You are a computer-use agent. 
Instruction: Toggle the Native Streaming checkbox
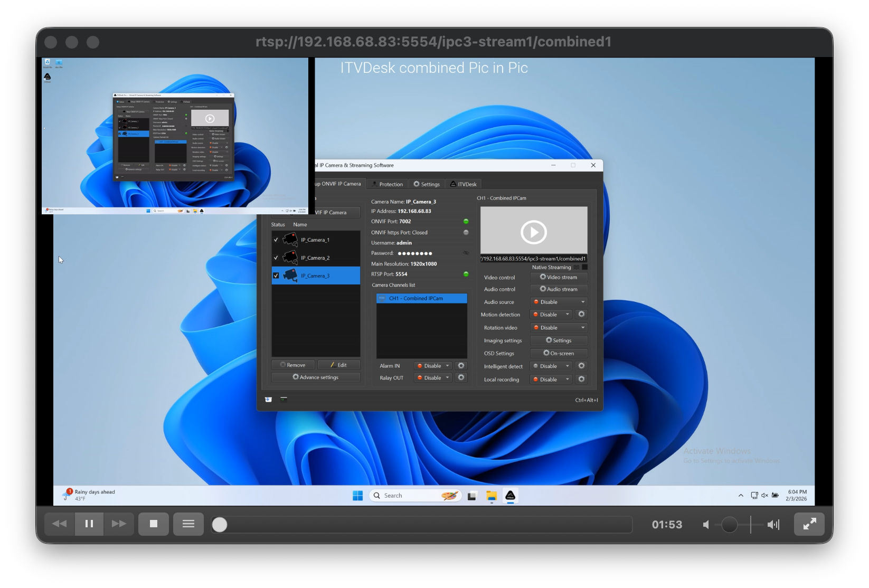(584, 267)
